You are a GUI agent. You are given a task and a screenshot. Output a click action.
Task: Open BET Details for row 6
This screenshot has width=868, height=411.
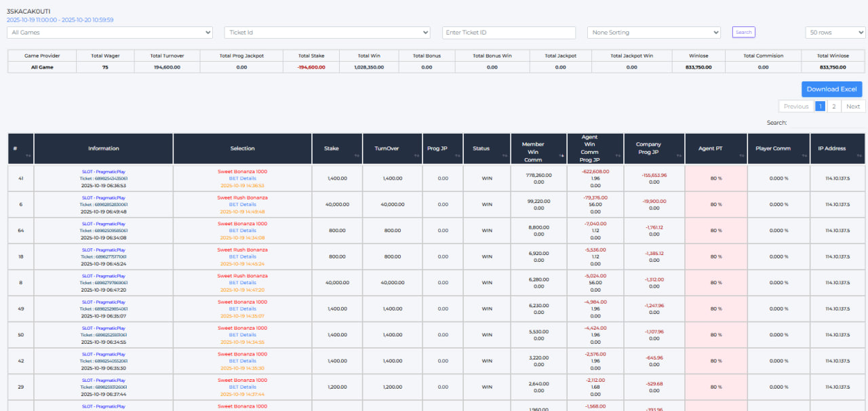click(x=243, y=205)
